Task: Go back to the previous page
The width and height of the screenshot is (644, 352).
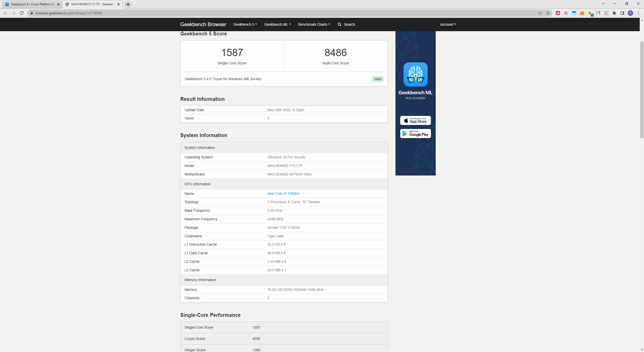Action: pos(6,13)
